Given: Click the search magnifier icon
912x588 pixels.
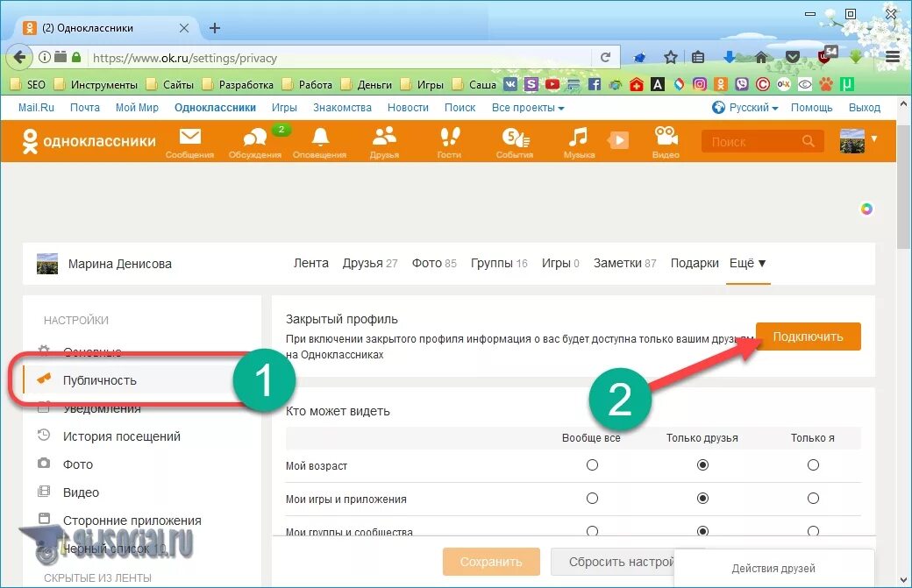Looking at the screenshot, I should coord(808,141).
